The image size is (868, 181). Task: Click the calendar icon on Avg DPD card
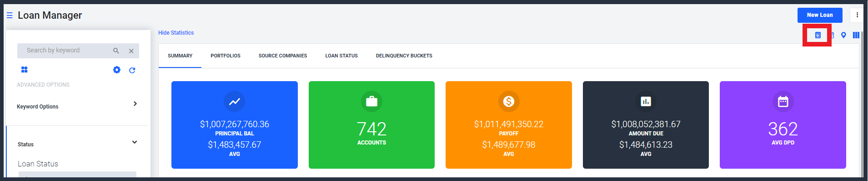tap(783, 101)
